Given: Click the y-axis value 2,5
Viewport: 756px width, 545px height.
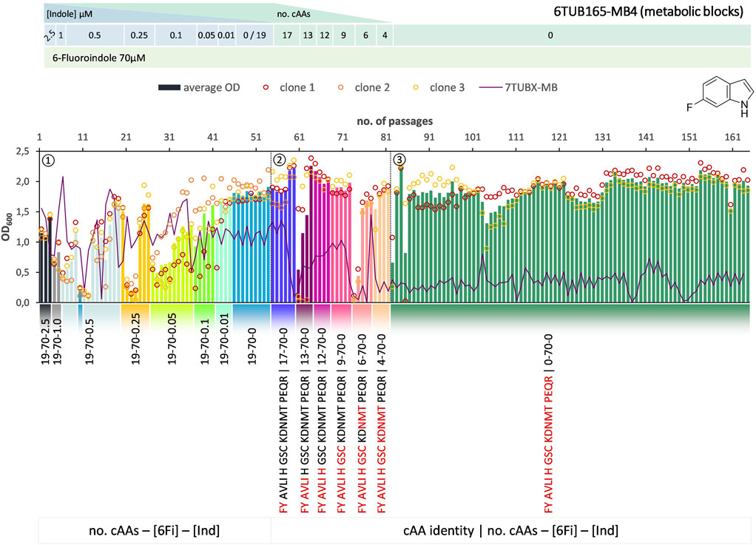Looking at the screenshot, I should coord(21,152).
